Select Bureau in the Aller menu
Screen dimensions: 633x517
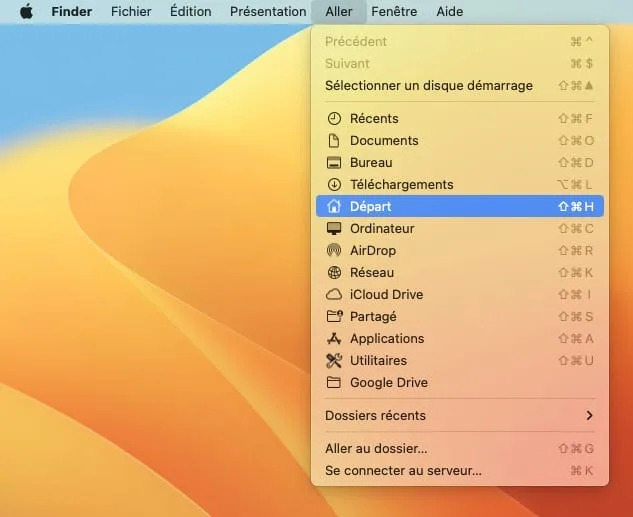click(460, 163)
